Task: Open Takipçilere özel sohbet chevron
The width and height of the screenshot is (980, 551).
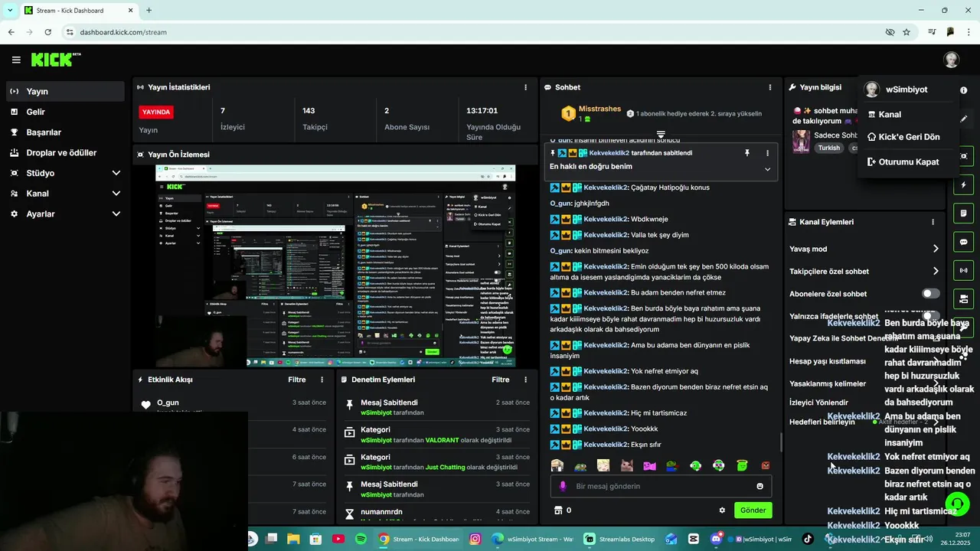Action: point(936,271)
